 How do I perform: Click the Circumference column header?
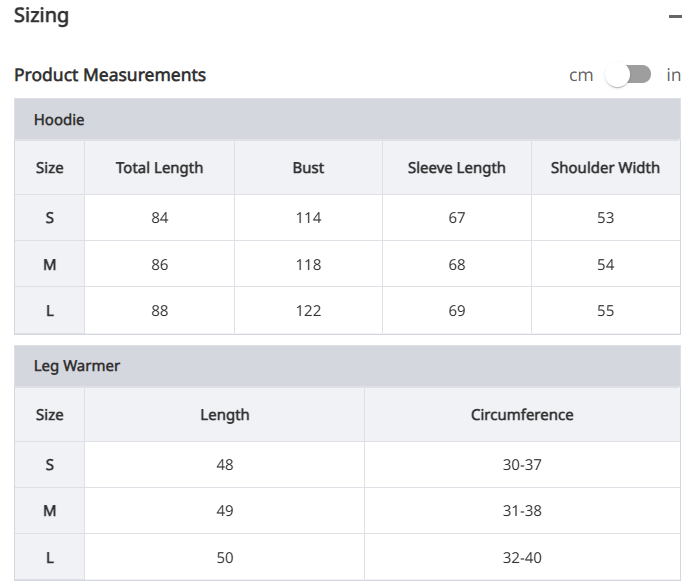point(522,414)
